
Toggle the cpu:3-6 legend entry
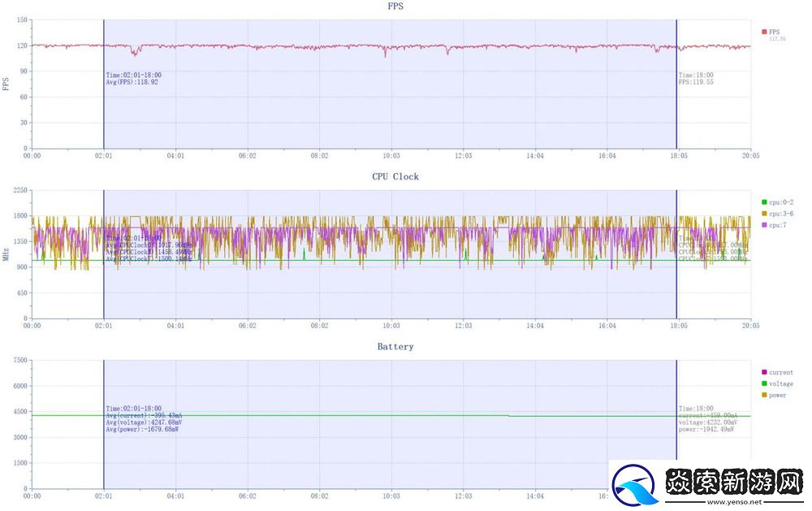776,213
